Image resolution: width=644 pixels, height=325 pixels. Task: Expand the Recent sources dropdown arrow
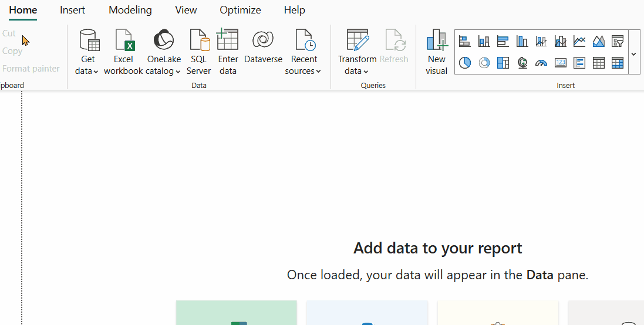tap(318, 72)
